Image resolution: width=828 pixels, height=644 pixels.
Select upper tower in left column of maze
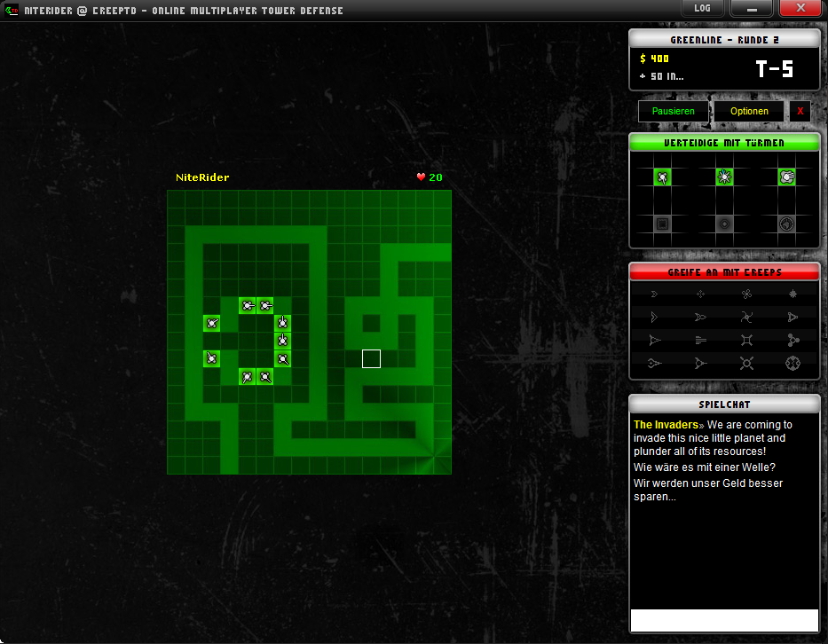pyautogui.click(x=212, y=323)
